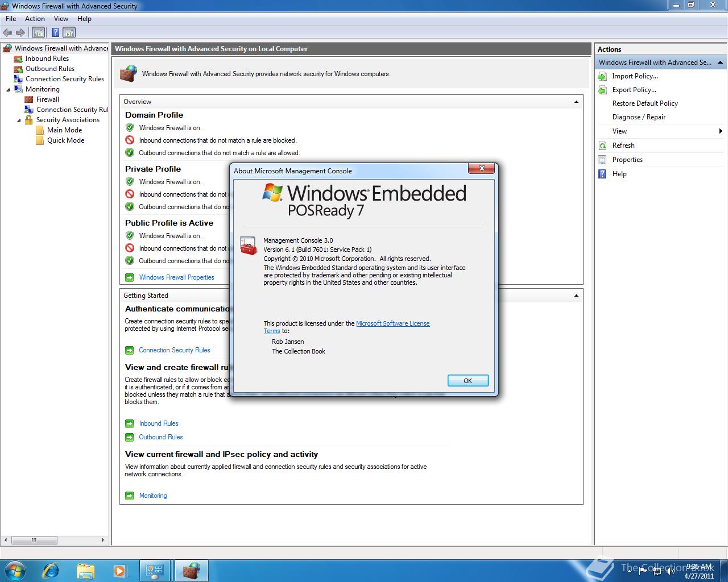Click the horizontal scrollbar below the console tree

tap(35, 540)
